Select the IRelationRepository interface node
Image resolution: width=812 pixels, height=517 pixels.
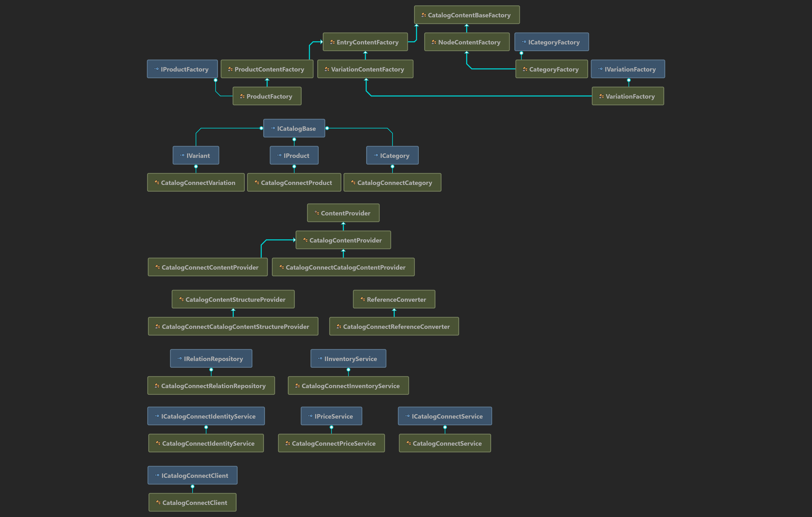[211, 358]
